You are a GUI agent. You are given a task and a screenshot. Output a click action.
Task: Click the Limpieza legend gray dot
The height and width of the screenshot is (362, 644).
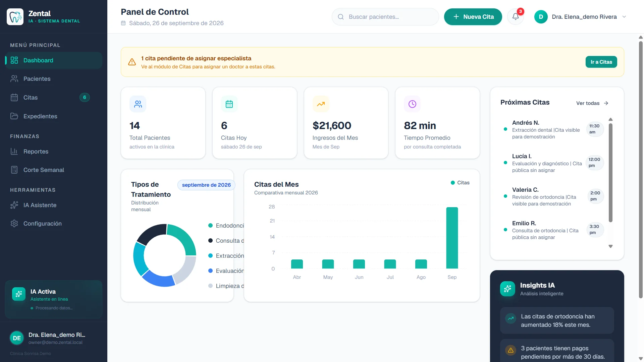pyautogui.click(x=210, y=286)
